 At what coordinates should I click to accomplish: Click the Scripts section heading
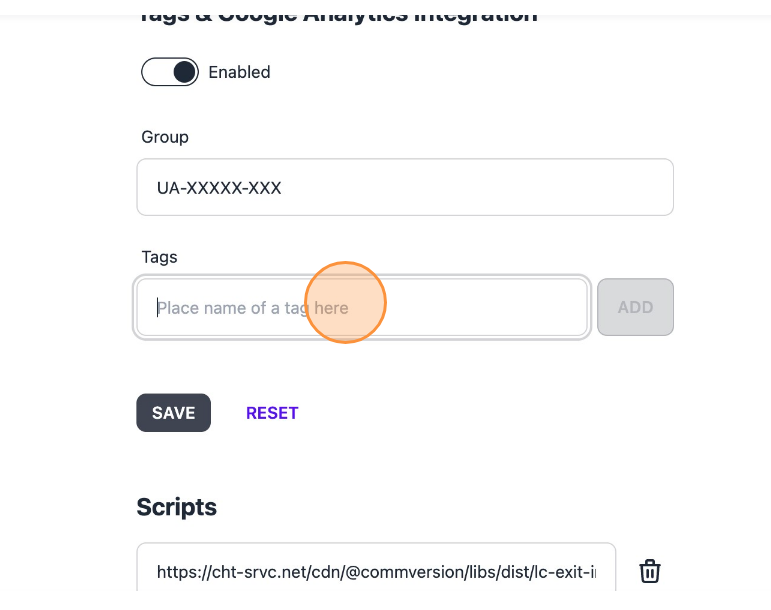tap(176, 507)
